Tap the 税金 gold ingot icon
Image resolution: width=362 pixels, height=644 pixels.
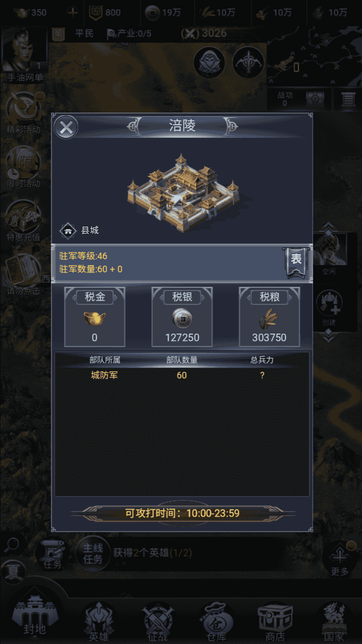[95, 318]
